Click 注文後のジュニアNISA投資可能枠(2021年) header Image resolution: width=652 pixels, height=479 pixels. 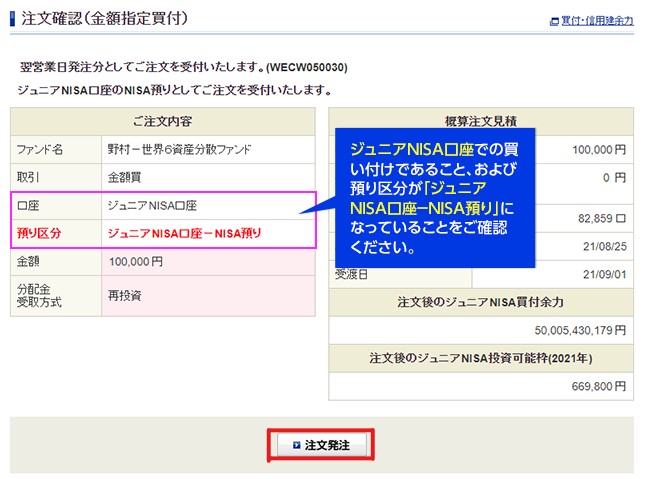click(481, 358)
